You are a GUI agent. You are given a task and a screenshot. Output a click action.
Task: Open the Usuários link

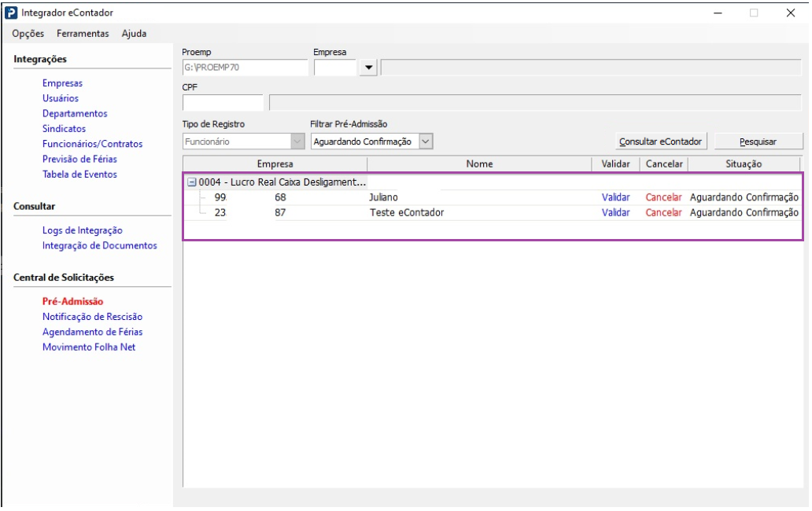click(61, 98)
